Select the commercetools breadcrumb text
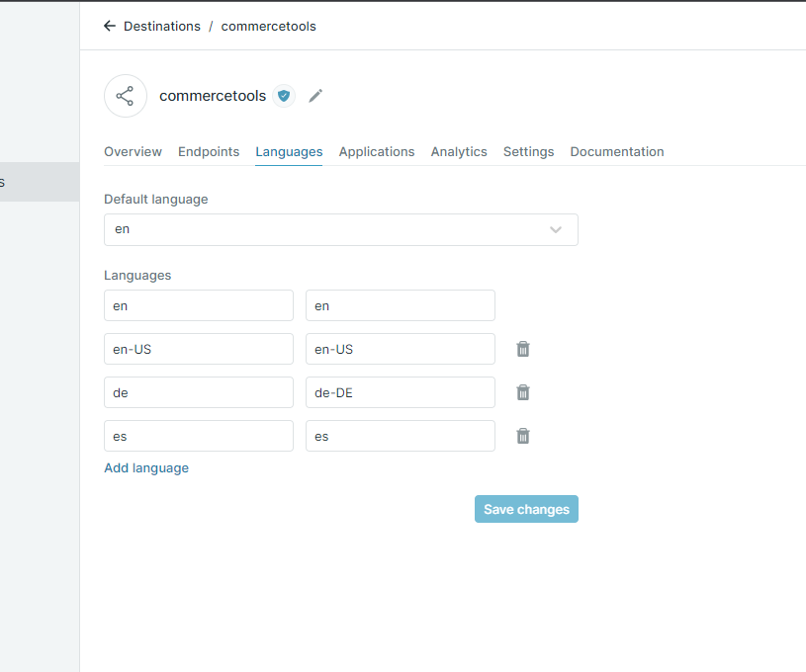 click(268, 27)
